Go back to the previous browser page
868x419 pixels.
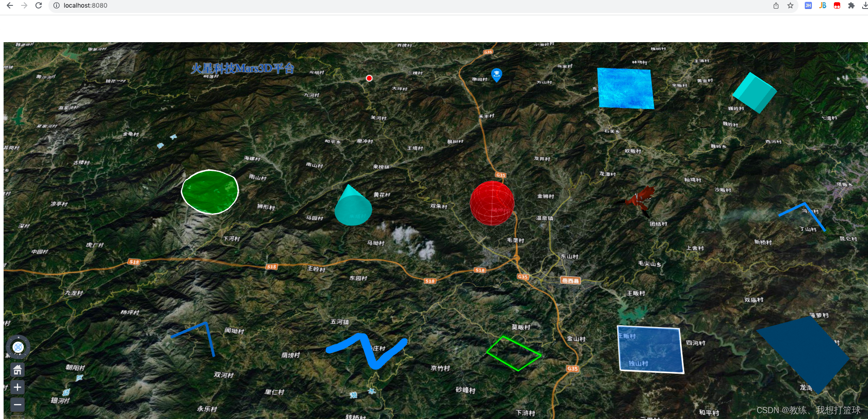coord(9,5)
